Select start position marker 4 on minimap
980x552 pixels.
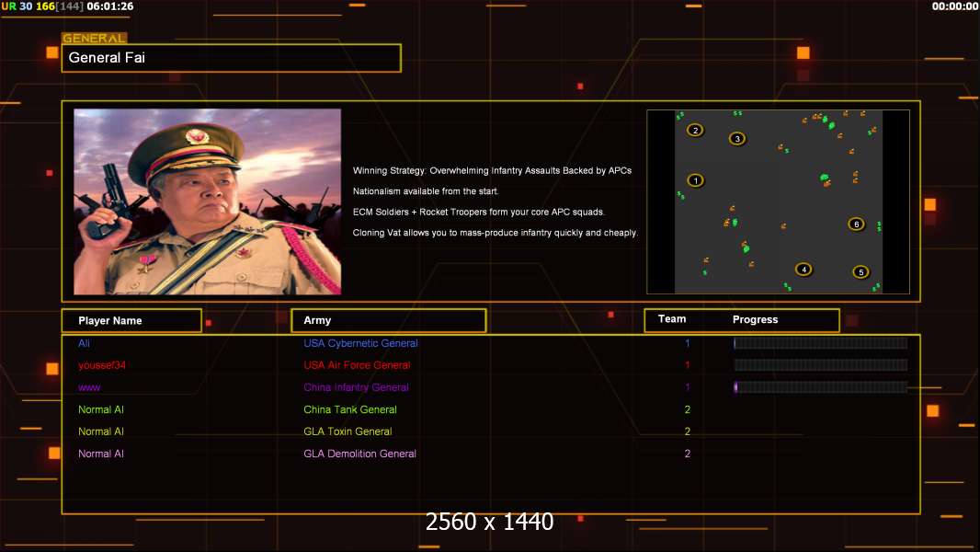tap(803, 270)
